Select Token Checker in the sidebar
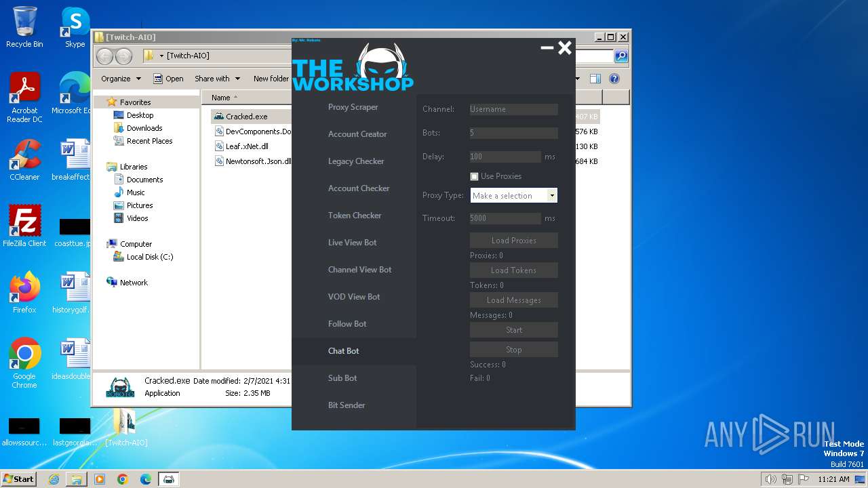Screen dimensions: 868x488 pyautogui.click(x=354, y=216)
